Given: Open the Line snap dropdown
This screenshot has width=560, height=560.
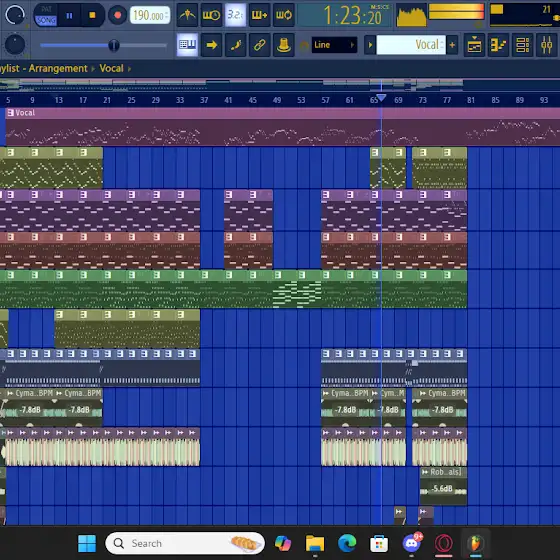Looking at the screenshot, I should 334,45.
